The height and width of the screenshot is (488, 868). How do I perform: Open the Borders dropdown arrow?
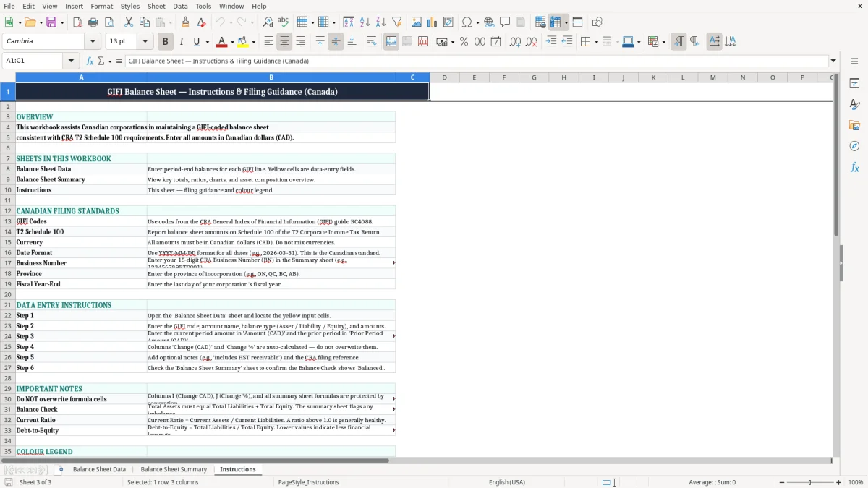click(596, 42)
